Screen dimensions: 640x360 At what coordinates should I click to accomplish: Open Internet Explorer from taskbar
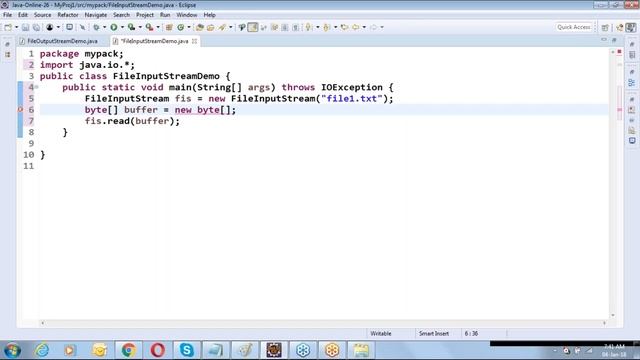(x=42, y=350)
